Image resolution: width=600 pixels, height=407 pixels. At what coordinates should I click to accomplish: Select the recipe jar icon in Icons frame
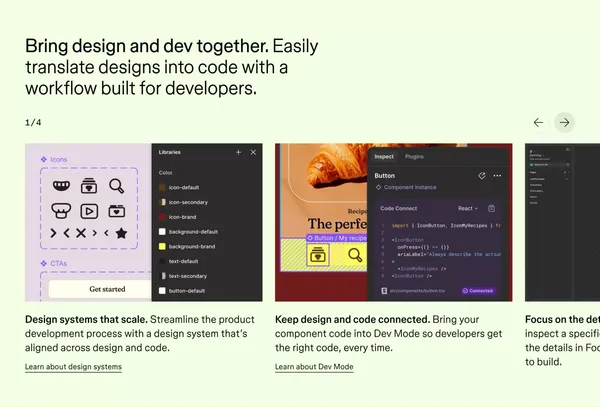(89, 186)
